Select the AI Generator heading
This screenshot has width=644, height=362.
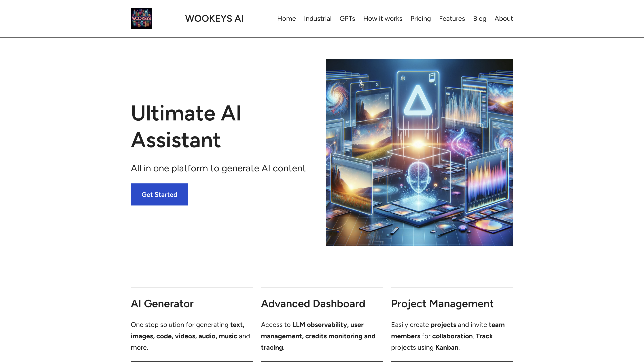(162, 304)
